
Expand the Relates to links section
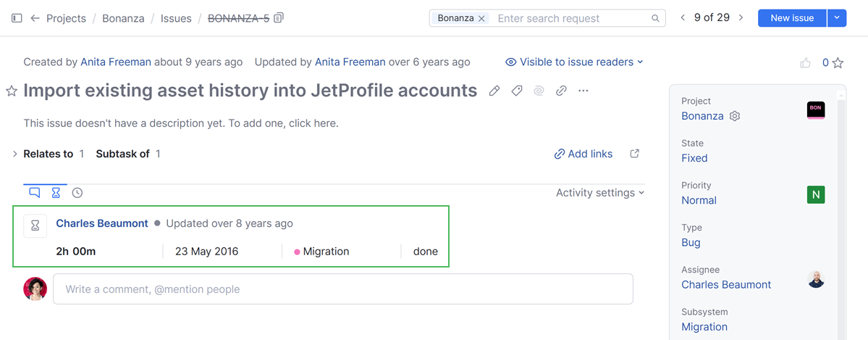[x=15, y=154]
